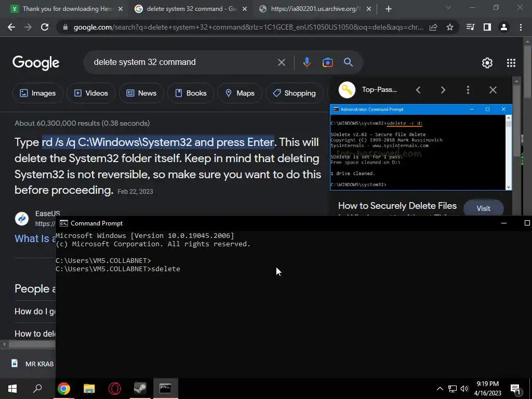
Task: Click the Google logo
Action: [x=36, y=63]
